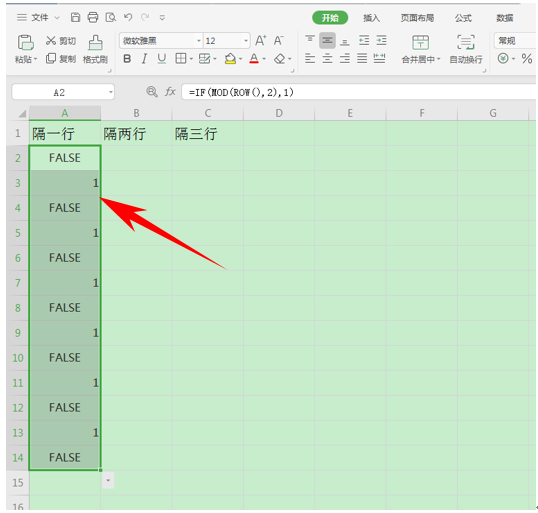Open the fill color dropdown arrow

pos(241,59)
